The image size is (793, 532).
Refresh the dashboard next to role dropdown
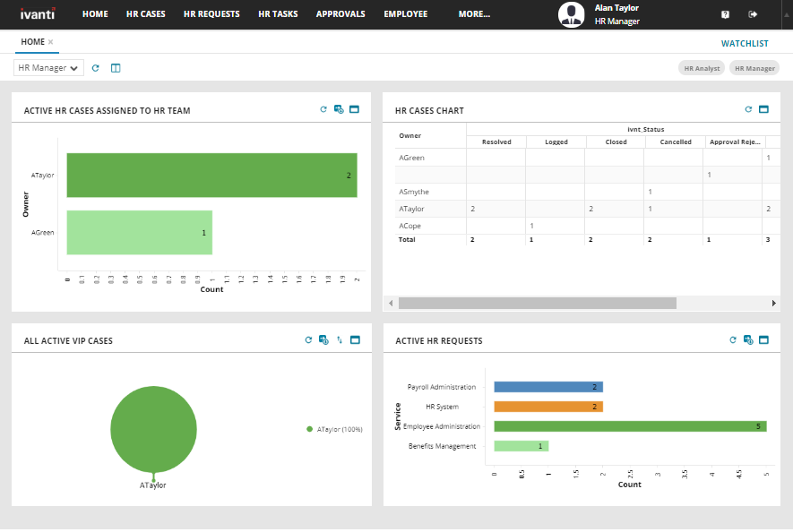96,68
